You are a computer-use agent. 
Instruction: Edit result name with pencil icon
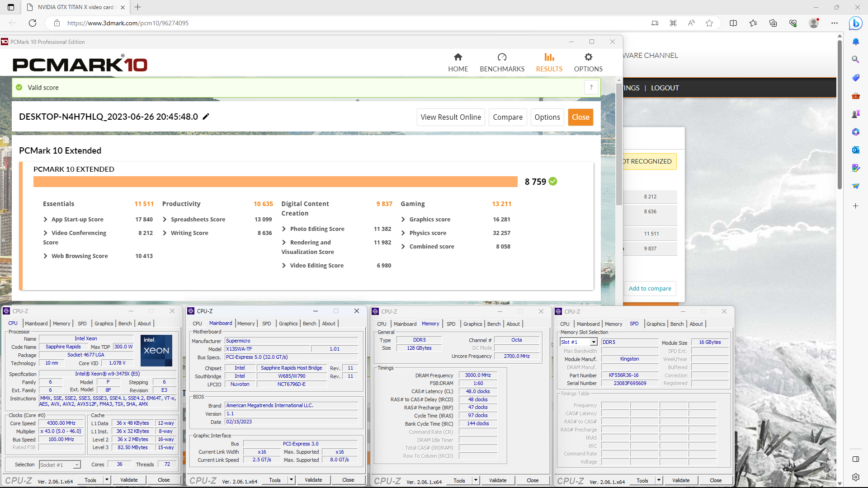tap(206, 117)
